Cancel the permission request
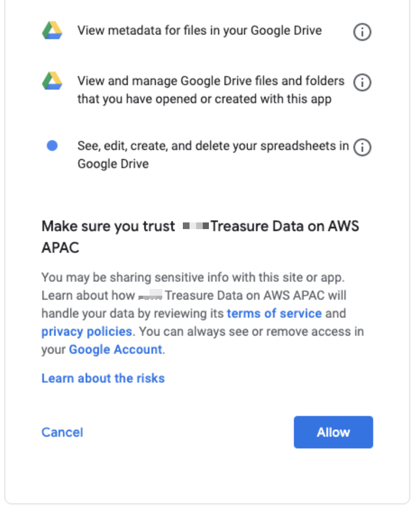Screen dimensions: 420x512 coord(62,432)
